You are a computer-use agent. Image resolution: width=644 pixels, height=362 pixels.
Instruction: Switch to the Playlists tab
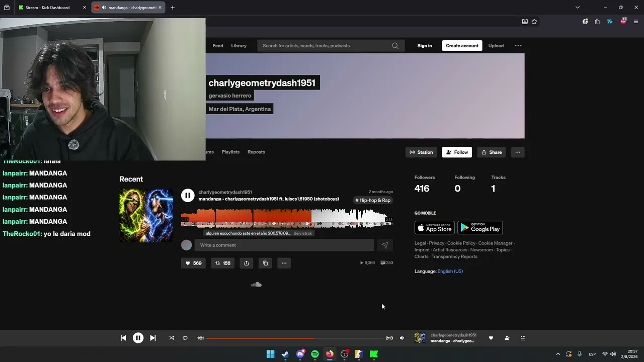[230, 152]
